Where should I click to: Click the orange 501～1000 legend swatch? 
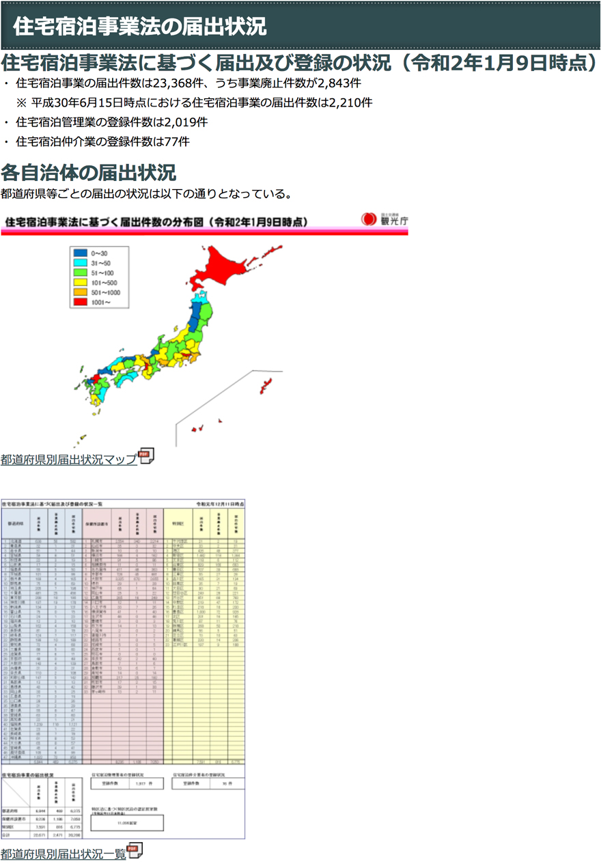coord(80,292)
